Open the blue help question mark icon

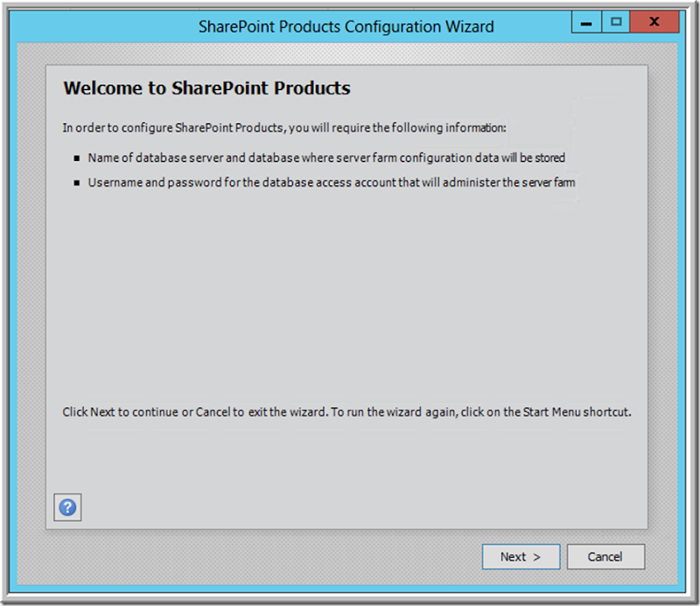click(x=67, y=507)
